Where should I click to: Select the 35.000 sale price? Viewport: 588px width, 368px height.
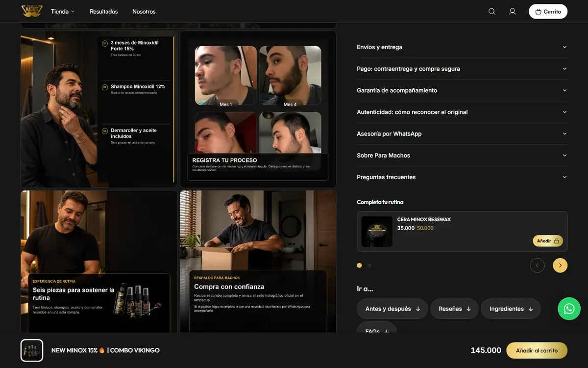(406, 228)
